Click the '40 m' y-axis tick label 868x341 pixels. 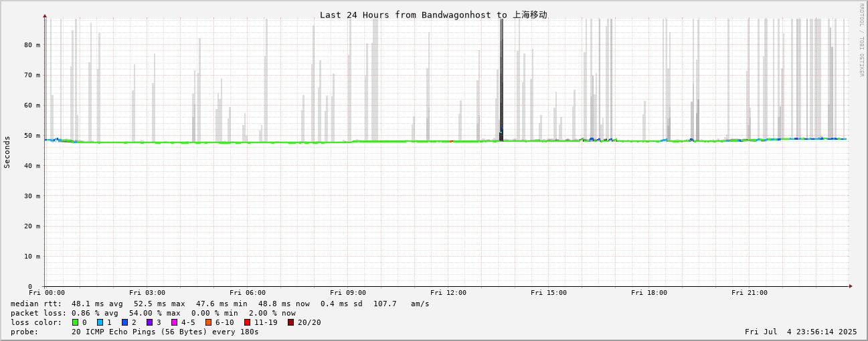point(33,166)
